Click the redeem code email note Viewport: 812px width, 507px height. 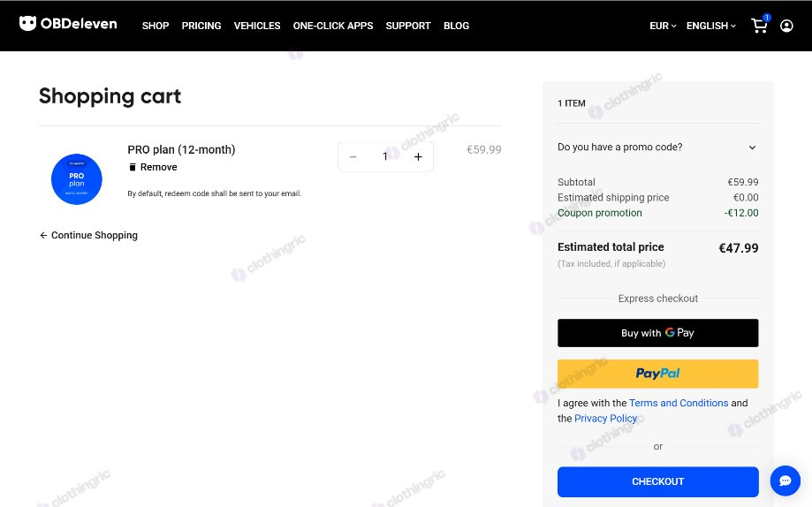pos(215,193)
